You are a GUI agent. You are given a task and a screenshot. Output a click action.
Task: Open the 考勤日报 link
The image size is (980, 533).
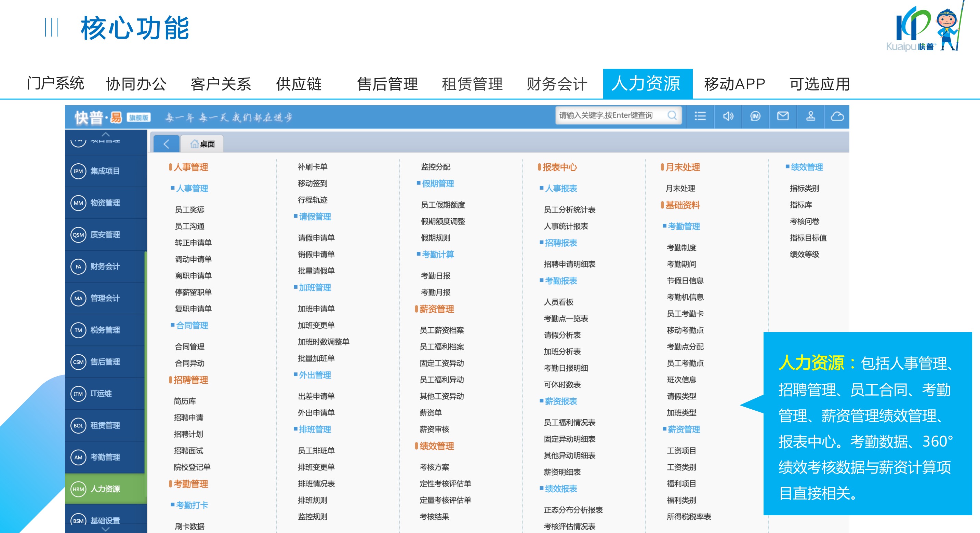pos(435,276)
